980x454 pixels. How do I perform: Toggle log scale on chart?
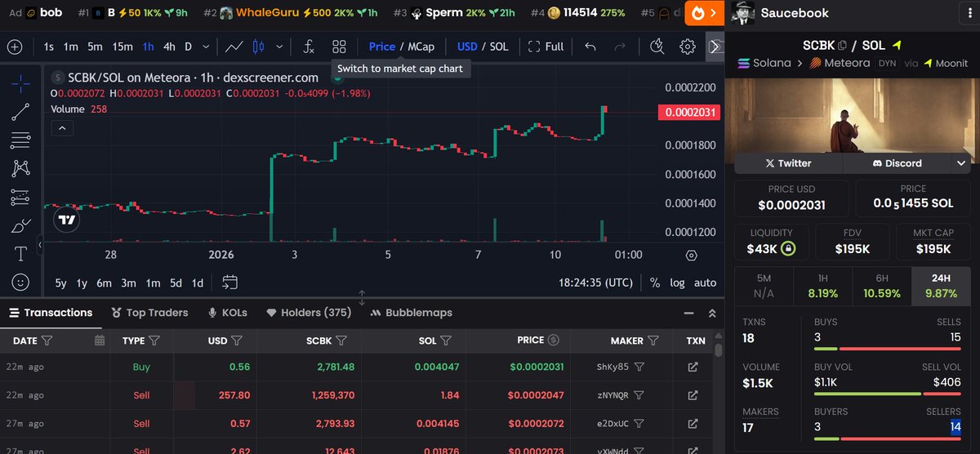coord(678,283)
